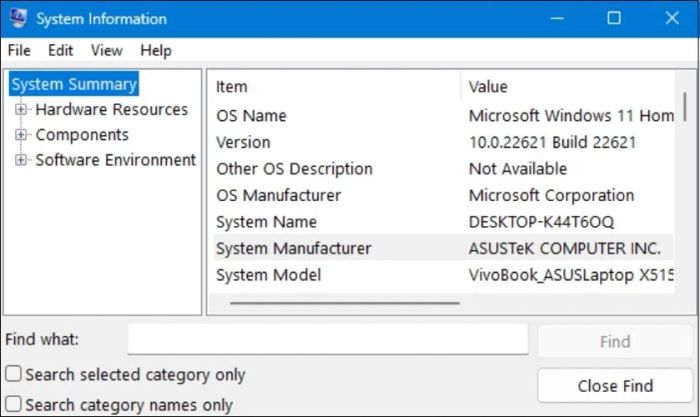The height and width of the screenshot is (417, 700).
Task: Click the value Not Available
Action: point(518,169)
